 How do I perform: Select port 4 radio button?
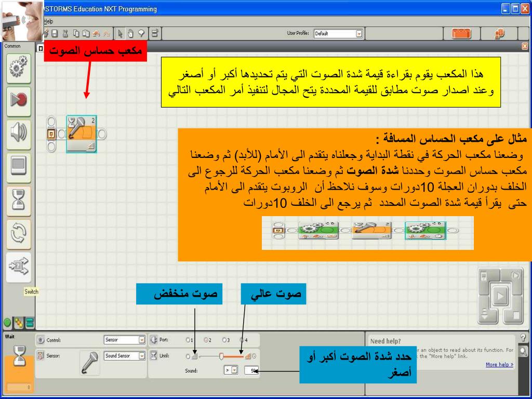click(x=242, y=340)
